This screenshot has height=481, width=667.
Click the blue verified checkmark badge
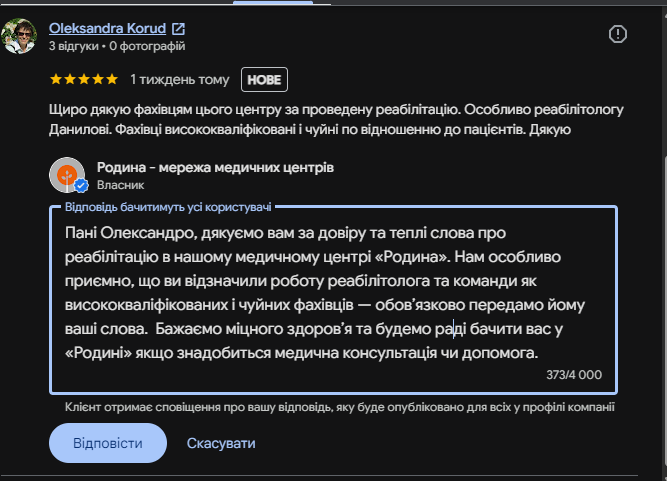point(81,185)
